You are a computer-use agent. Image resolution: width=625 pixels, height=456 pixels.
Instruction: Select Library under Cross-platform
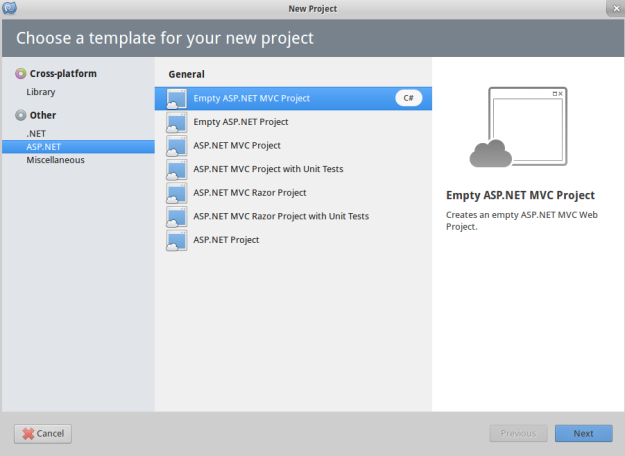[41, 92]
